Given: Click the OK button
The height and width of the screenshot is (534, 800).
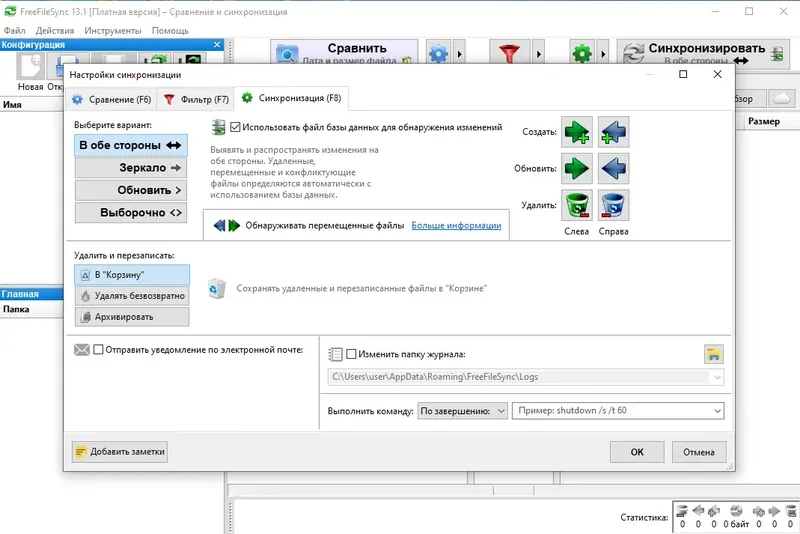Looking at the screenshot, I should [x=637, y=452].
